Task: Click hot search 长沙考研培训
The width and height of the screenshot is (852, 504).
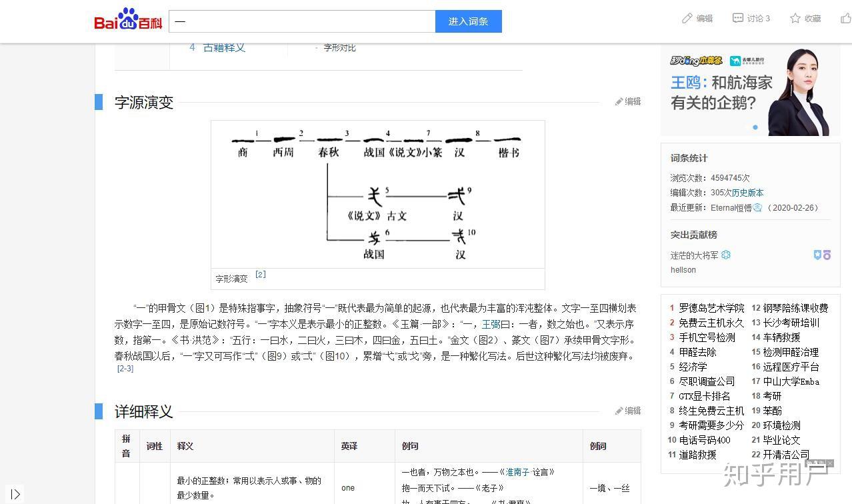Action: pyautogui.click(x=791, y=323)
